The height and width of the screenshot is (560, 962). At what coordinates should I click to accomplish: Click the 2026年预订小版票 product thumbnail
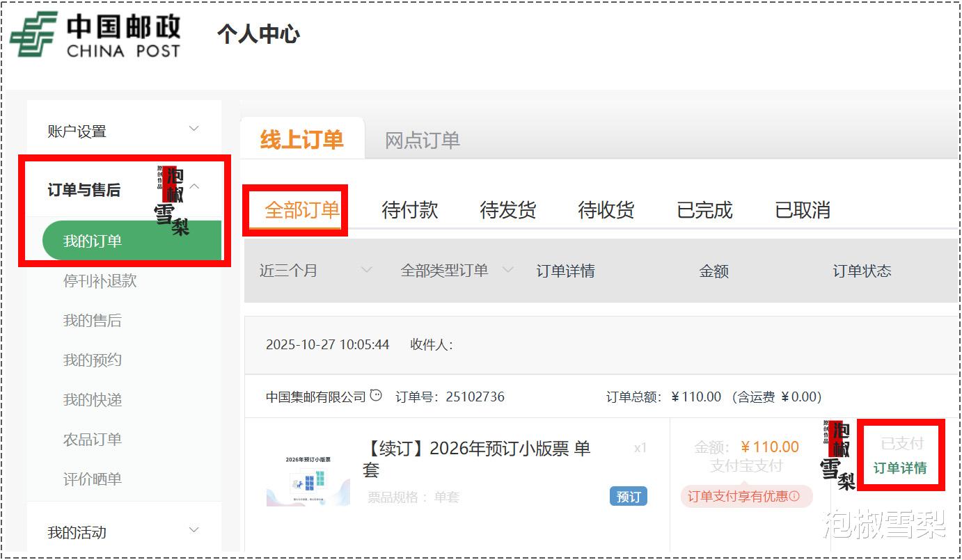(308, 479)
